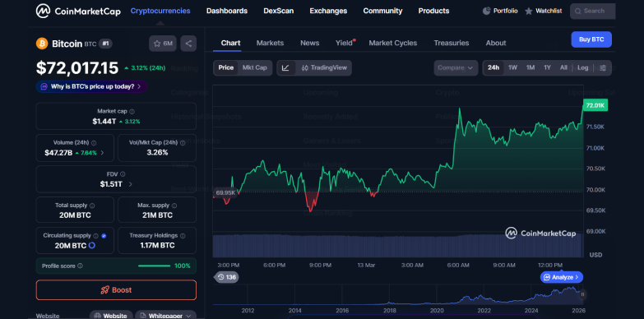The height and width of the screenshot is (319, 644).
Task: Select 1M chart timeframe
Action: point(530,67)
